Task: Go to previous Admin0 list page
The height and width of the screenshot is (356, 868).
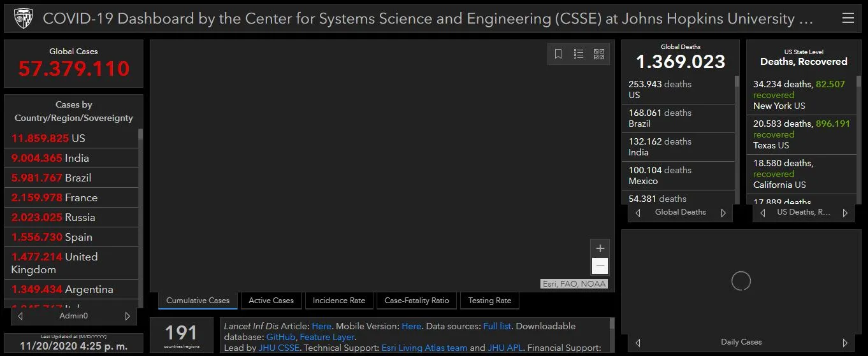Action: [x=20, y=316]
